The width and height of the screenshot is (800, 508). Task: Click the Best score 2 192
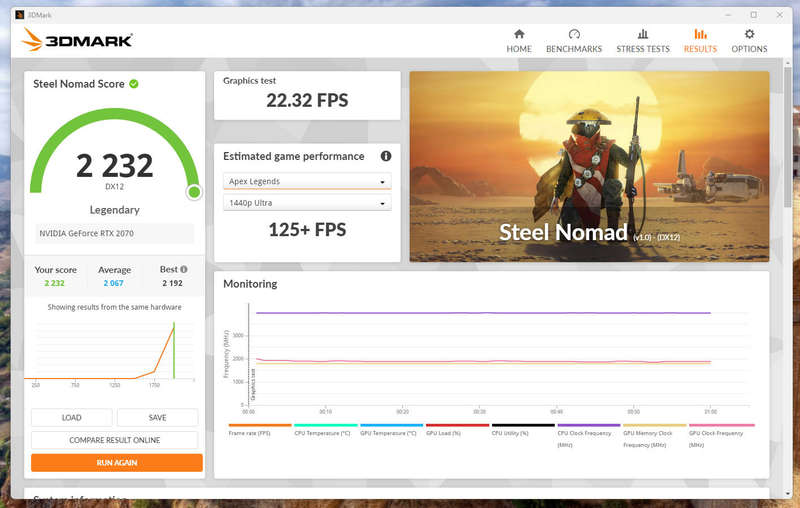[172, 283]
